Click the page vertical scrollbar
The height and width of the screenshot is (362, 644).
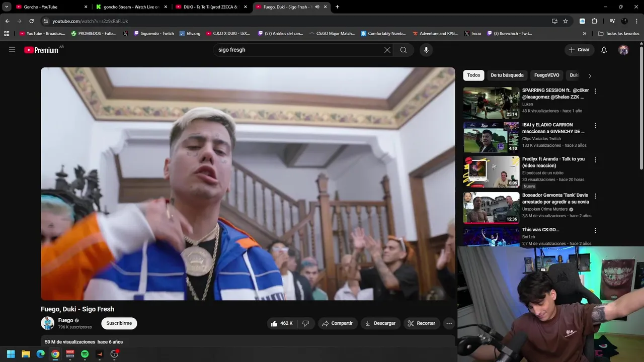(641, 108)
